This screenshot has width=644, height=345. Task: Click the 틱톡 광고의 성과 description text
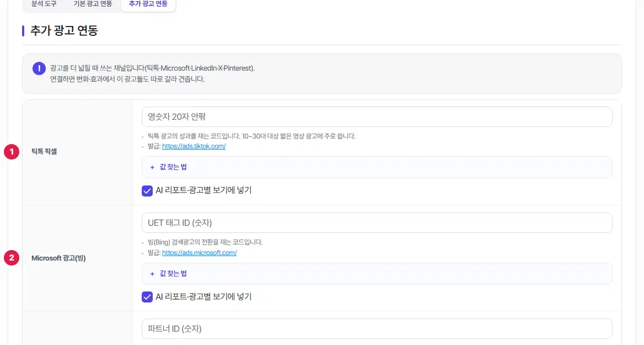pos(251,136)
